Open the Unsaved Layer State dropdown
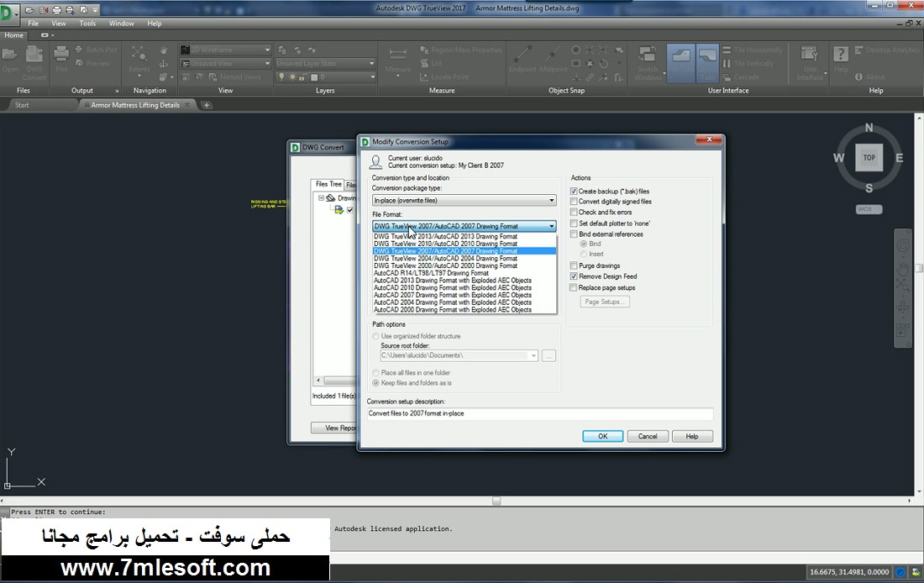The image size is (924, 583). (x=325, y=63)
